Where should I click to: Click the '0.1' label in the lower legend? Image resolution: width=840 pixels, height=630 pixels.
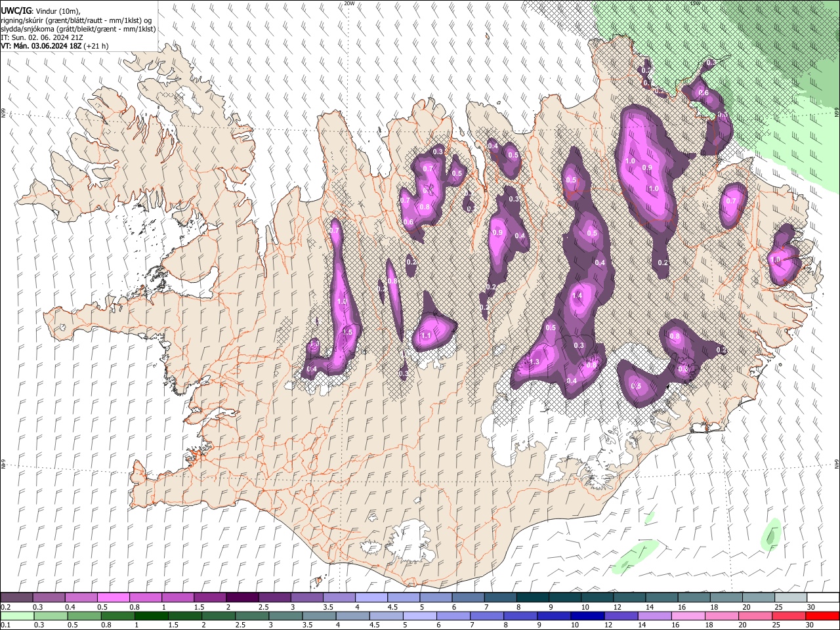[x=5, y=625]
